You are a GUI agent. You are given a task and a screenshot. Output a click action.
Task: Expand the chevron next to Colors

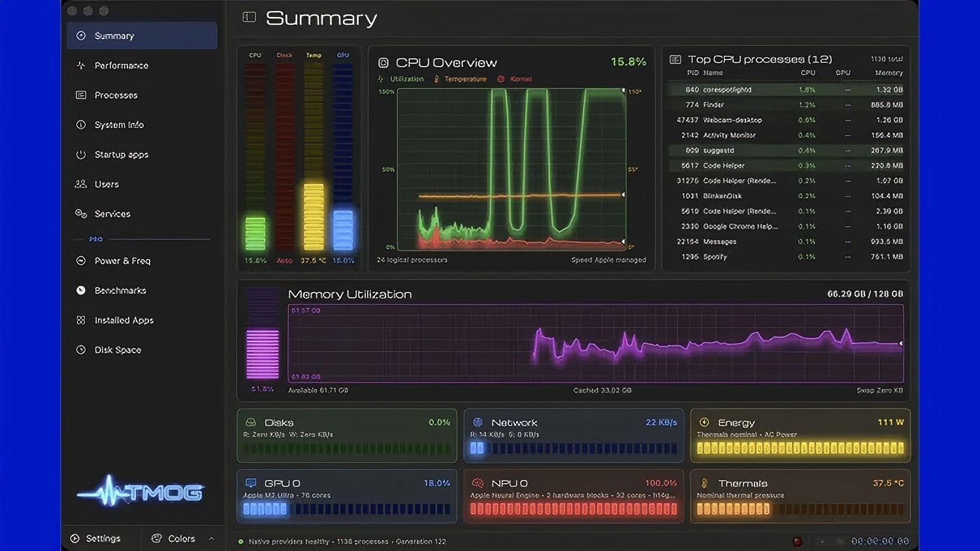211,539
